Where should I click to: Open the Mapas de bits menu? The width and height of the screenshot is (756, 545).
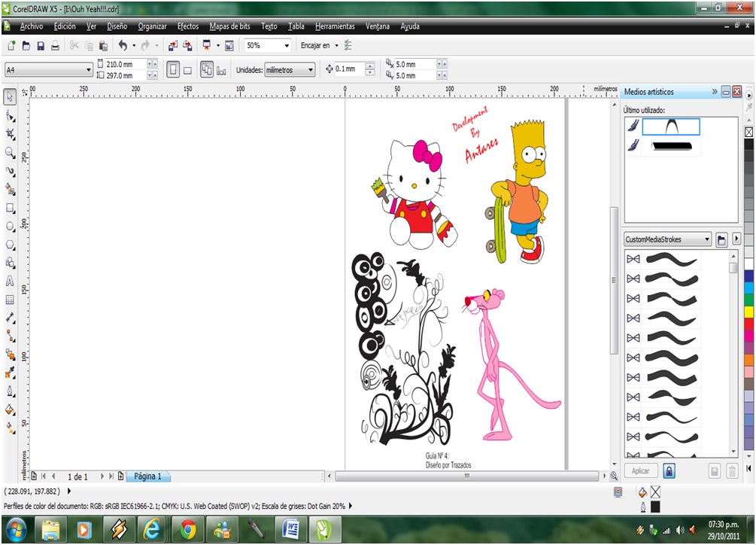(x=229, y=26)
